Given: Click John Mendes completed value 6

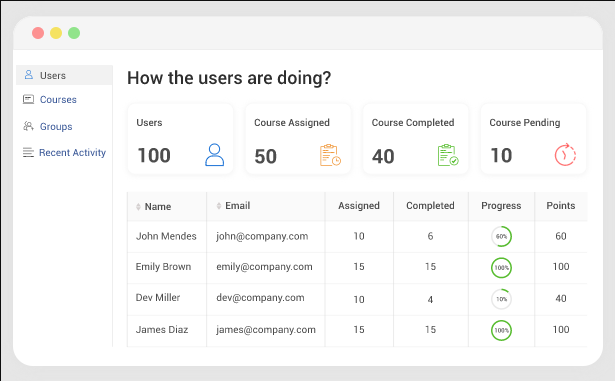Looking at the screenshot, I should [x=430, y=236].
